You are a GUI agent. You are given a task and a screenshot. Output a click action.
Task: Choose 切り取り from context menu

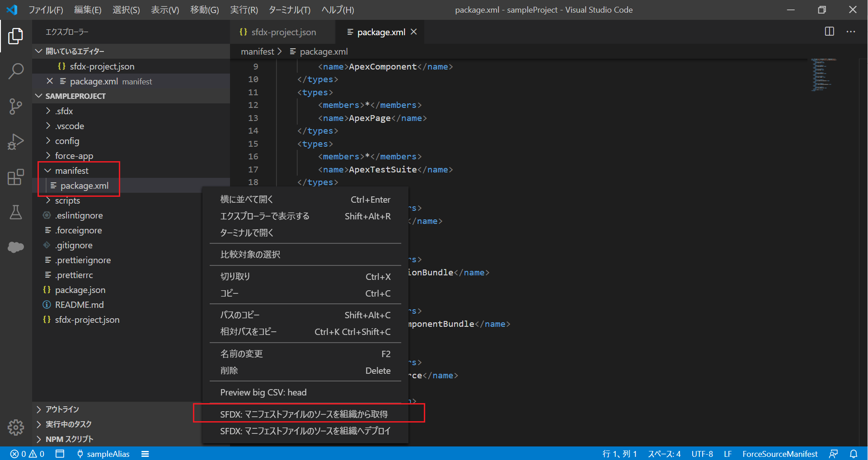(305, 277)
